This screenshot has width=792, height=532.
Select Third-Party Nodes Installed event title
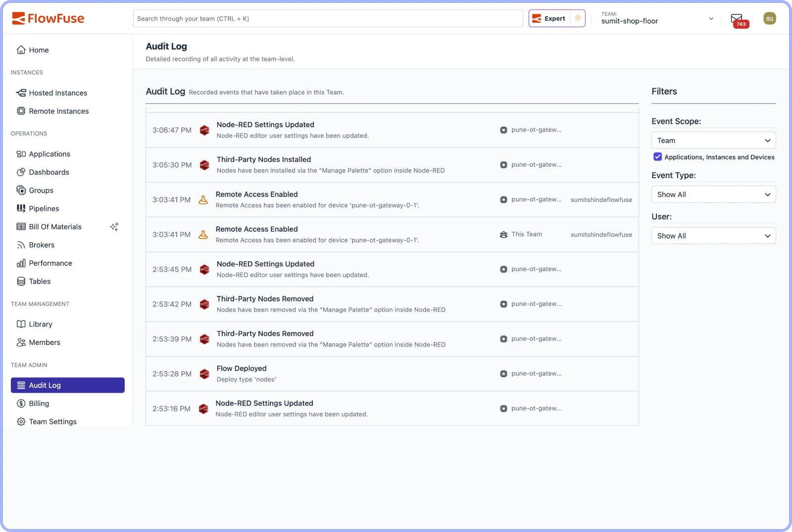tap(264, 159)
